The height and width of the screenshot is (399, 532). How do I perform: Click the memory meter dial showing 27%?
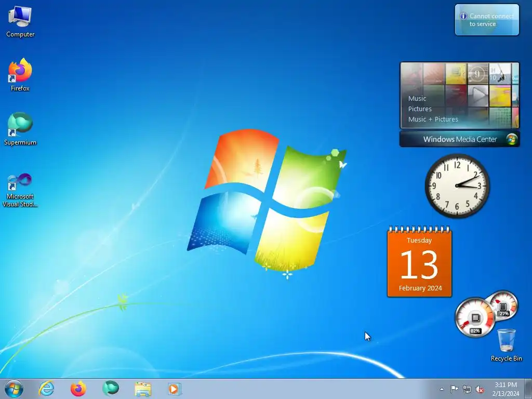[x=503, y=305]
